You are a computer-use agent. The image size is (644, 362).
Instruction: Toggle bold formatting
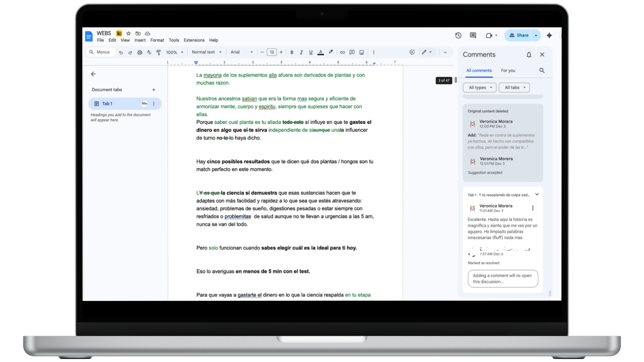292,52
